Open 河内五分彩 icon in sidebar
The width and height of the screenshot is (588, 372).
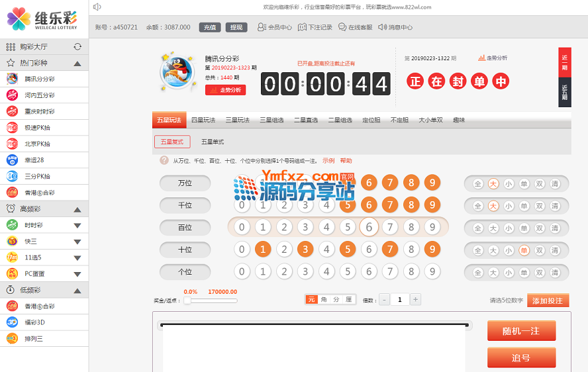tap(12, 95)
